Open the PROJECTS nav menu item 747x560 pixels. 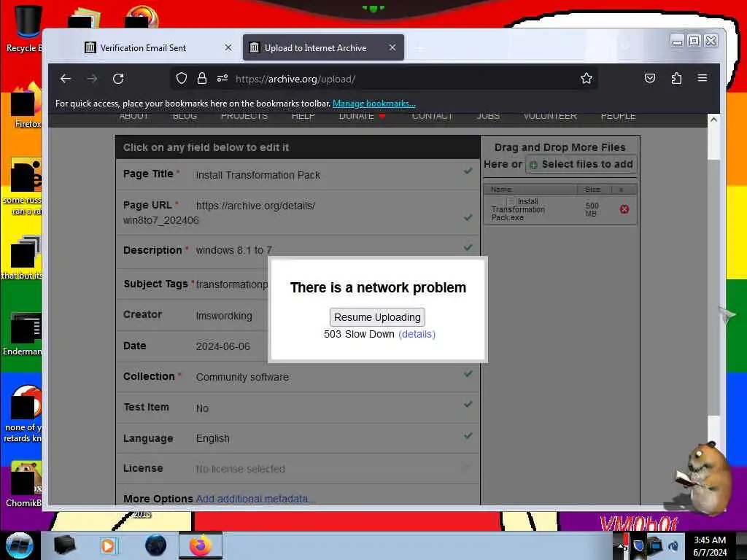(244, 116)
